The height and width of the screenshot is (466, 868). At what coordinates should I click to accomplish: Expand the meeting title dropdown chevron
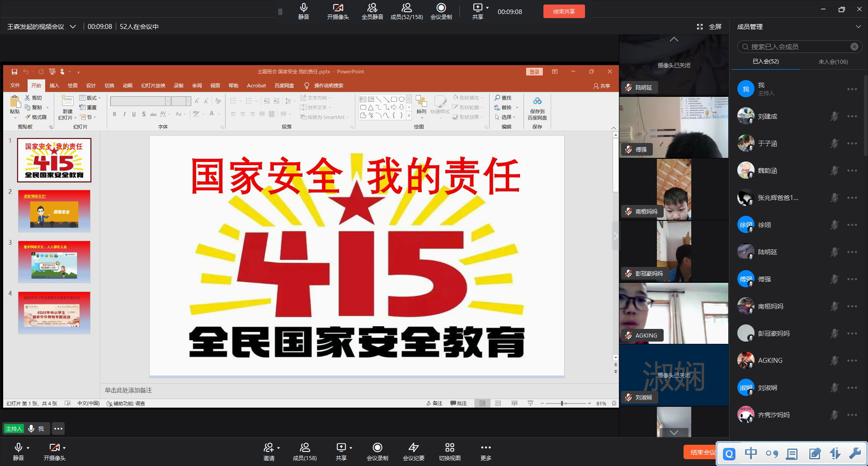point(73,27)
